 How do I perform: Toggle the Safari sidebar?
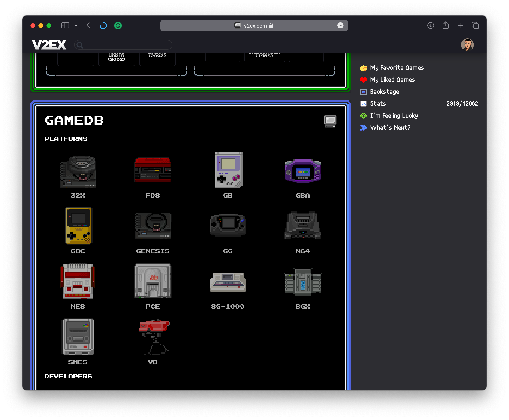click(65, 26)
